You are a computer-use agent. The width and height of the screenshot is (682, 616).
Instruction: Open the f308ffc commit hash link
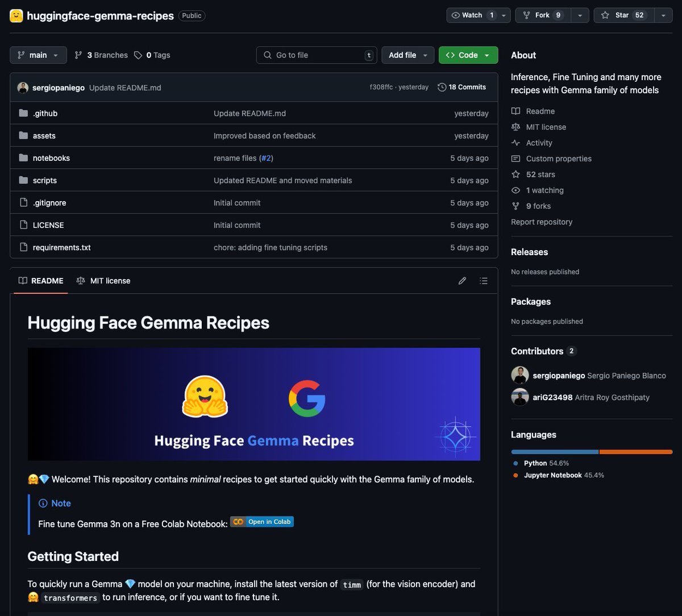[x=381, y=88]
